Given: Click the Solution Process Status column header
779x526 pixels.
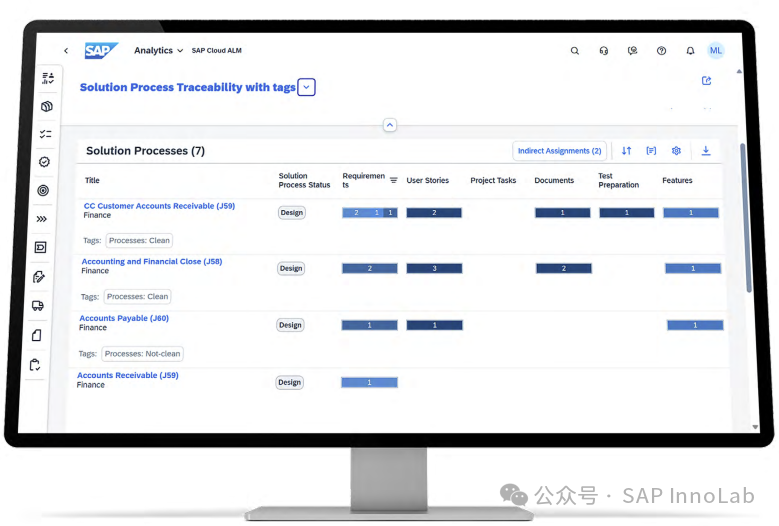Looking at the screenshot, I should coord(304,180).
